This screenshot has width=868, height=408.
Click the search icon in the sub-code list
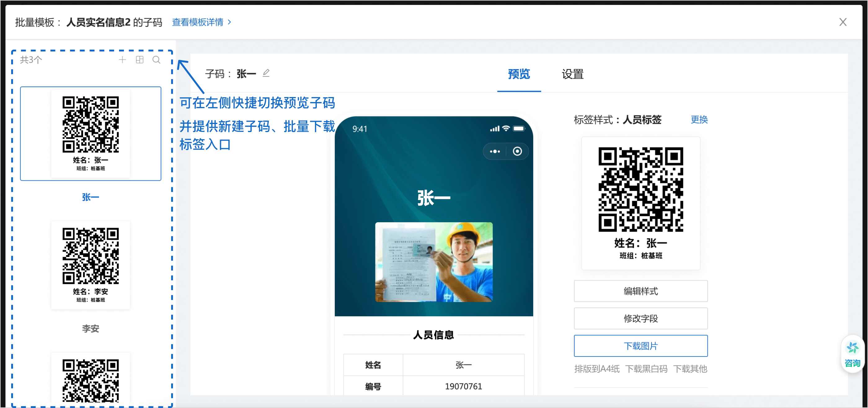tap(156, 60)
